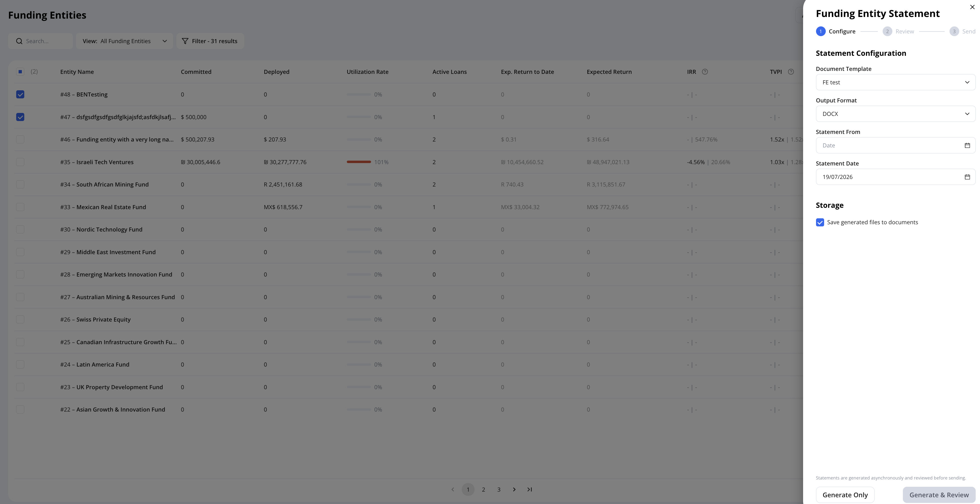Toggle Save generated files to documents checkbox

[820, 222]
